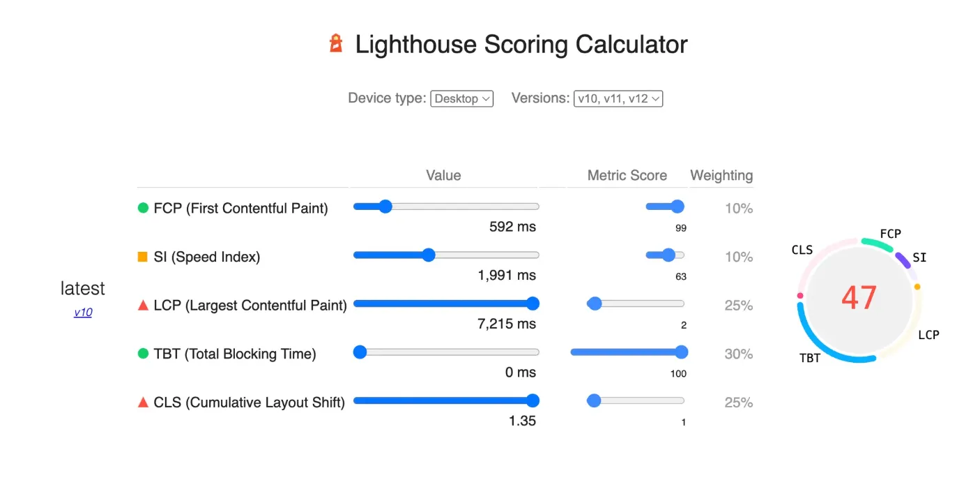Click the TBT metric score slider handle
The image size is (980, 480).
(x=682, y=352)
